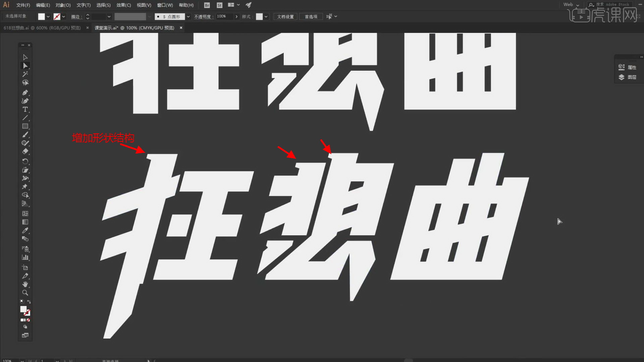Open Adobe Bridge via Br icon
The height and width of the screenshot is (362, 644).
pyautogui.click(x=207, y=5)
